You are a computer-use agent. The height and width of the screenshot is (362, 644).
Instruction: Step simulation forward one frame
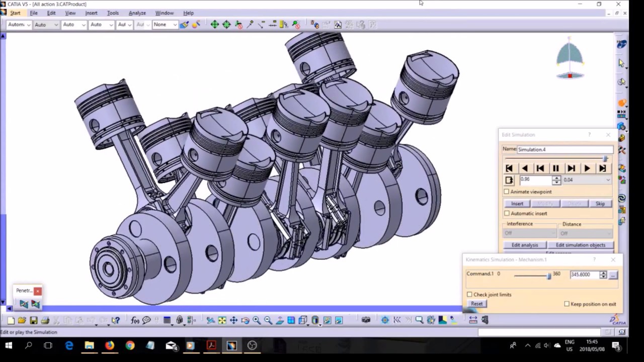pos(572,168)
